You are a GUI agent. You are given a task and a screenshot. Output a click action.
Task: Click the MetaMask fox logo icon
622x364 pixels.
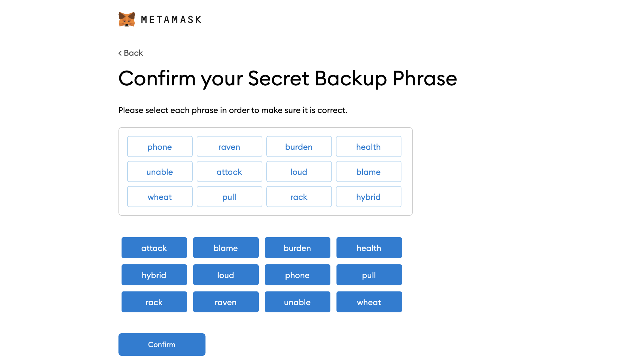coord(127,19)
